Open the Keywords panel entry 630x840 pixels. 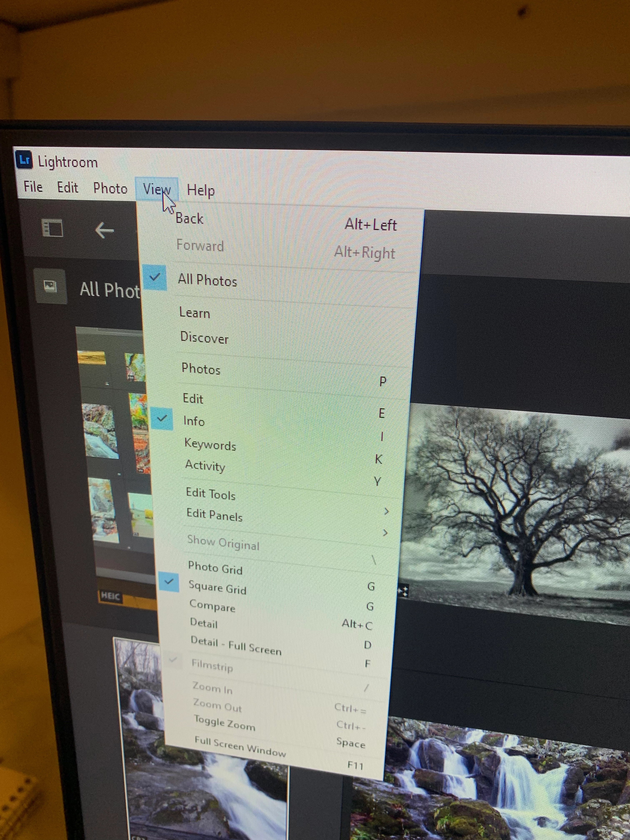click(210, 444)
